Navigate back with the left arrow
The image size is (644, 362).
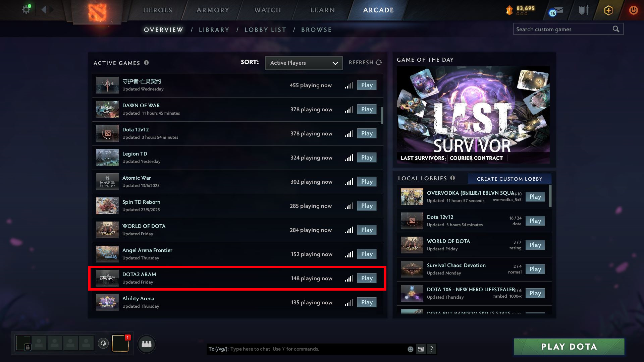point(43,10)
